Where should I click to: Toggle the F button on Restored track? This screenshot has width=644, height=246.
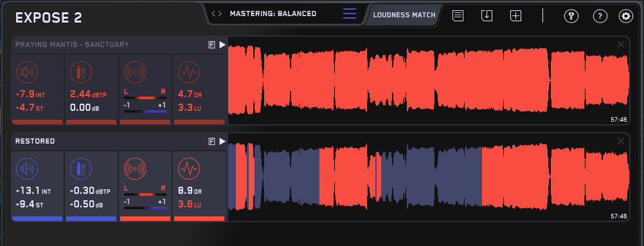212,142
